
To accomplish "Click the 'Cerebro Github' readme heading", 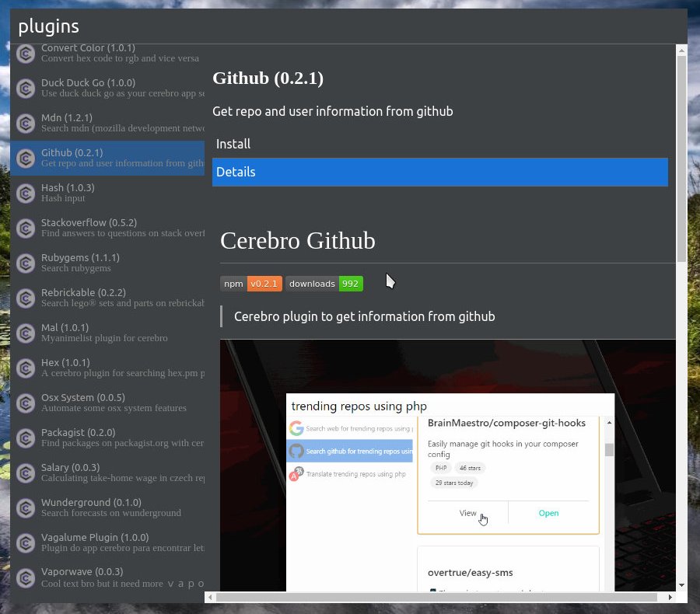I will pos(298,240).
